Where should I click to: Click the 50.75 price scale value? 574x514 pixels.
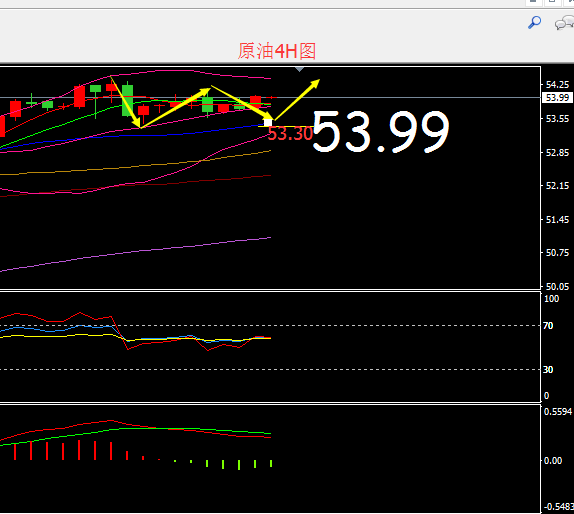coord(557,253)
